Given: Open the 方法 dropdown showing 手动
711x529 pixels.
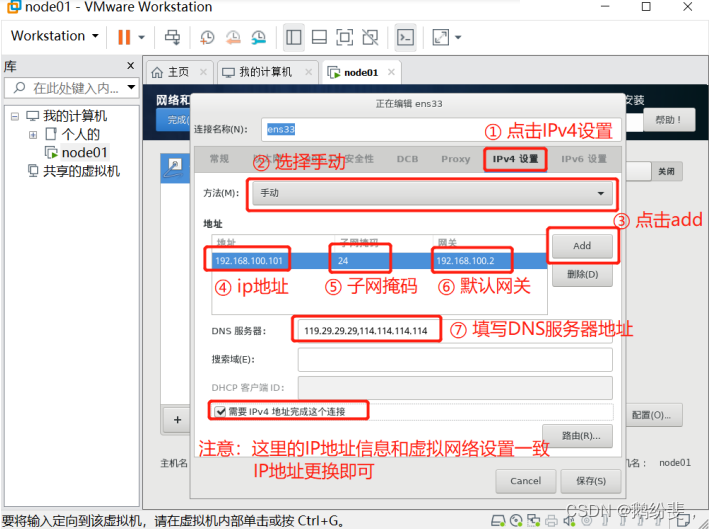Looking at the screenshot, I should (432, 194).
